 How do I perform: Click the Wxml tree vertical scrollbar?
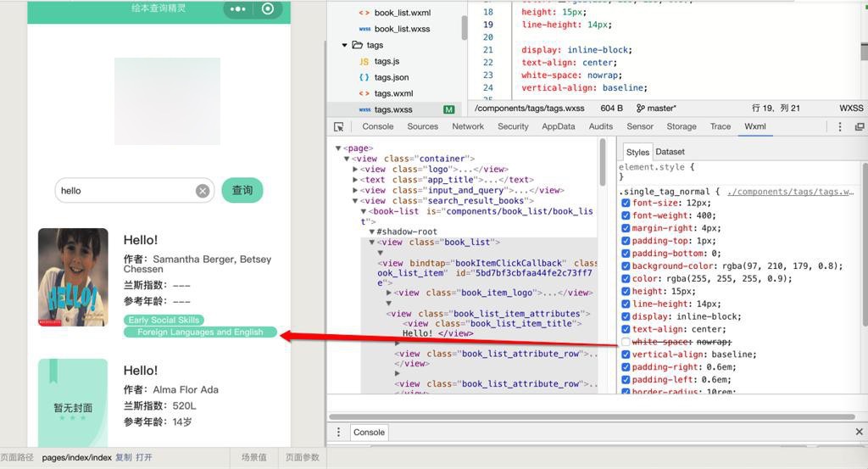[603, 162]
